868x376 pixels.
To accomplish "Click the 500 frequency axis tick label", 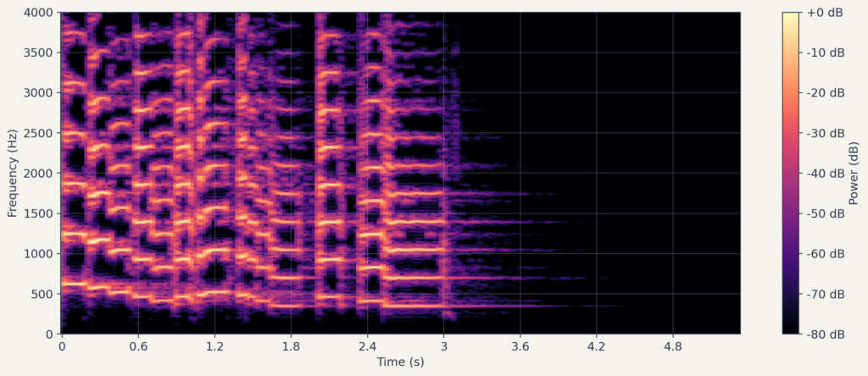I will click(x=42, y=294).
